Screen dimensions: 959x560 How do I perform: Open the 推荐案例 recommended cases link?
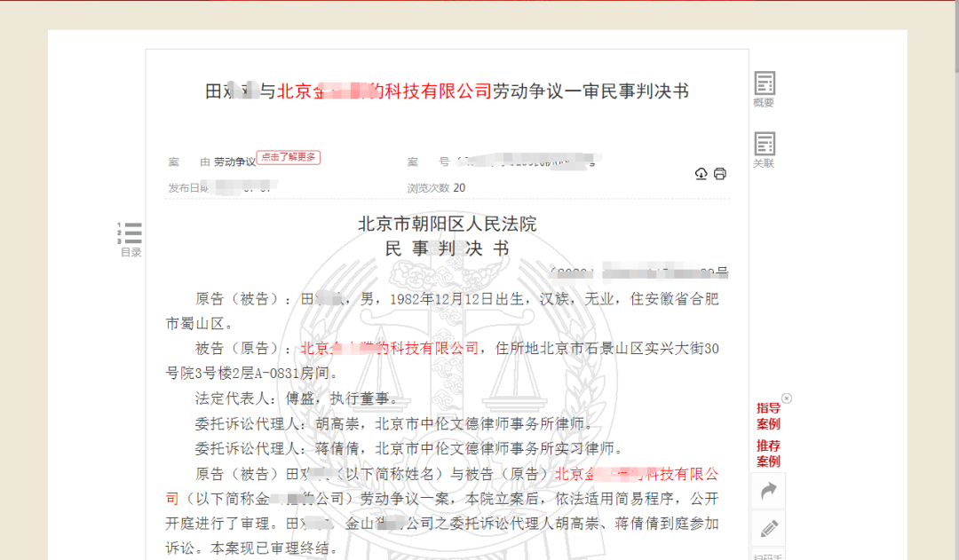(768, 453)
